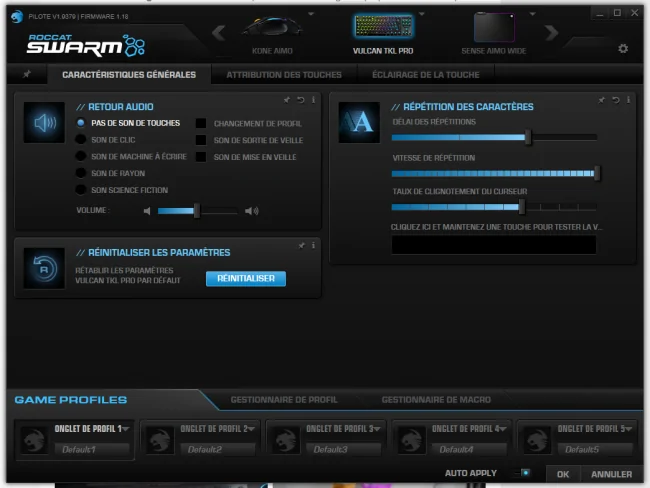Select Son de machine à écrire option
This screenshot has height=488, width=650.
point(81,156)
